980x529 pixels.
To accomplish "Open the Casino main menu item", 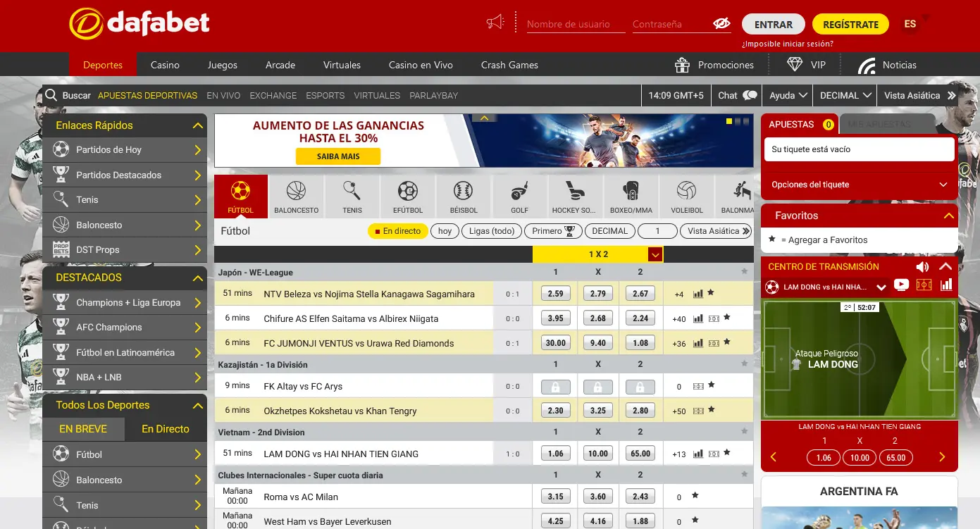I will 165,65.
